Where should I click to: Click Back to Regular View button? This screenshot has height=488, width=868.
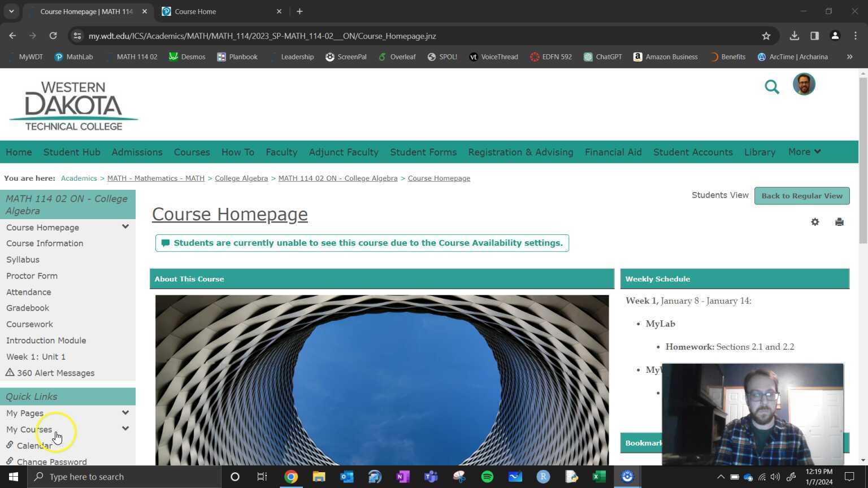click(802, 196)
